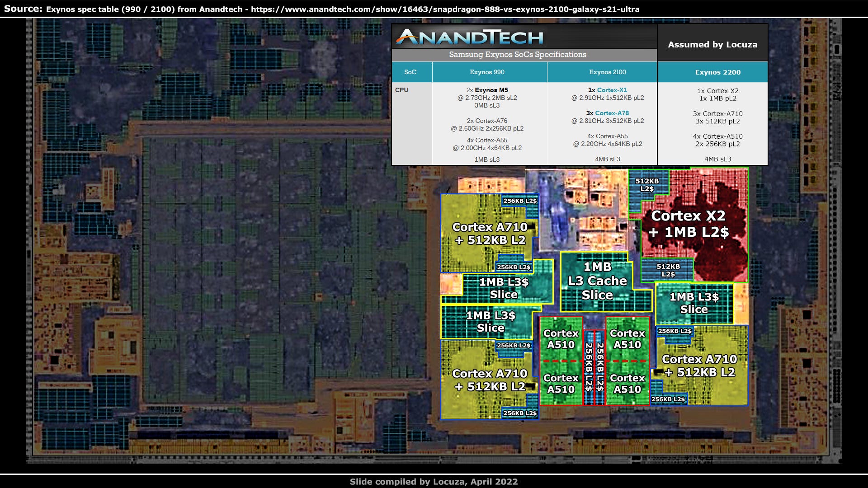Click the 'Cortex X2 + 1MB L2$' die block
868x488 pixels.
[x=689, y=224]
